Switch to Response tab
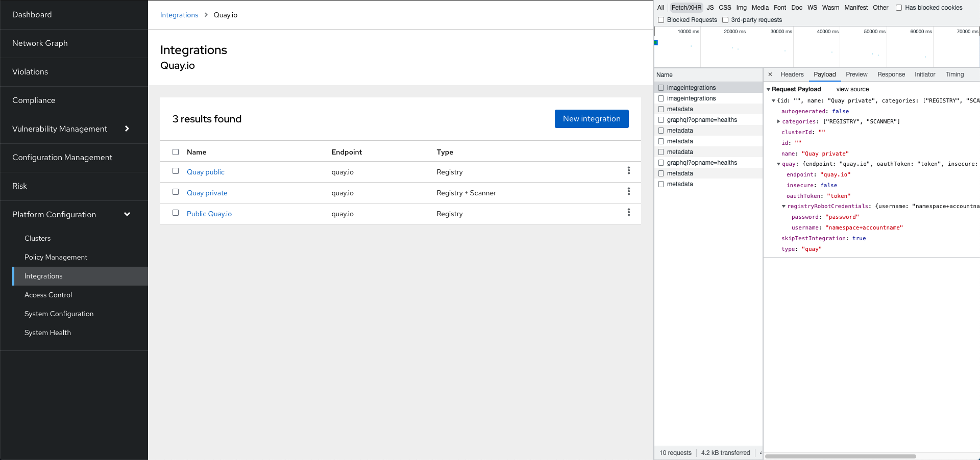The width and height of the screenshot is (980, 460). (x=891, y=74)
